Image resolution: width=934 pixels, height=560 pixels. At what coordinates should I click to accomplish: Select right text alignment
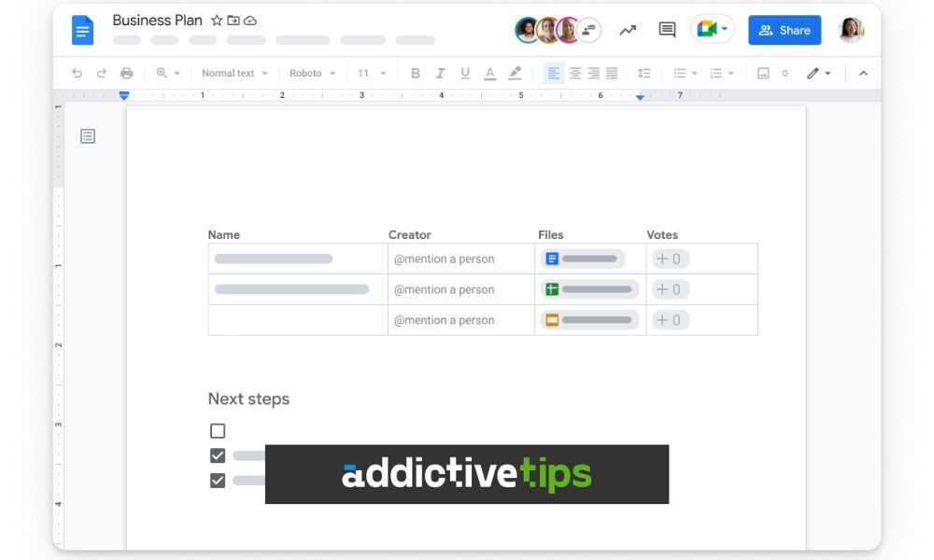(594, 73)
